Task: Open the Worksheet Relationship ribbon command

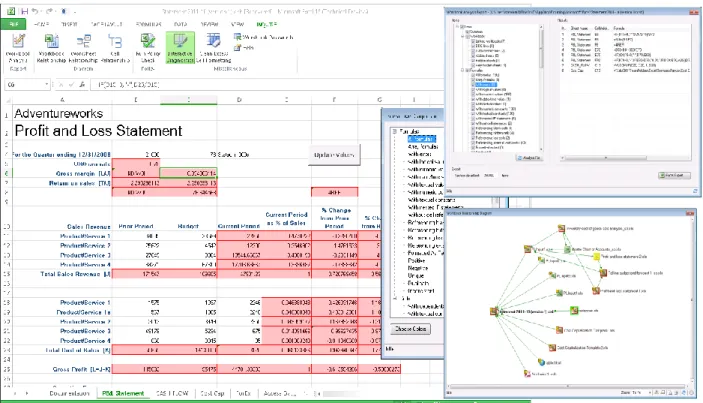Action: point(83,48)
